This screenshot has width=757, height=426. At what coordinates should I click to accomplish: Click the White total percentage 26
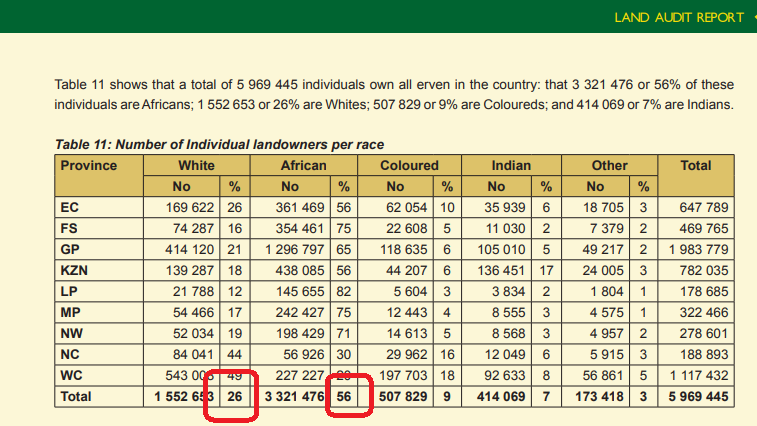point(235,397)
